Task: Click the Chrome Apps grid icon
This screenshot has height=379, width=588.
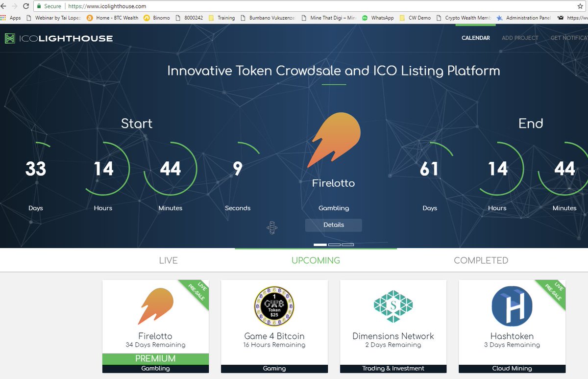Action: click(x=4, y=18)
